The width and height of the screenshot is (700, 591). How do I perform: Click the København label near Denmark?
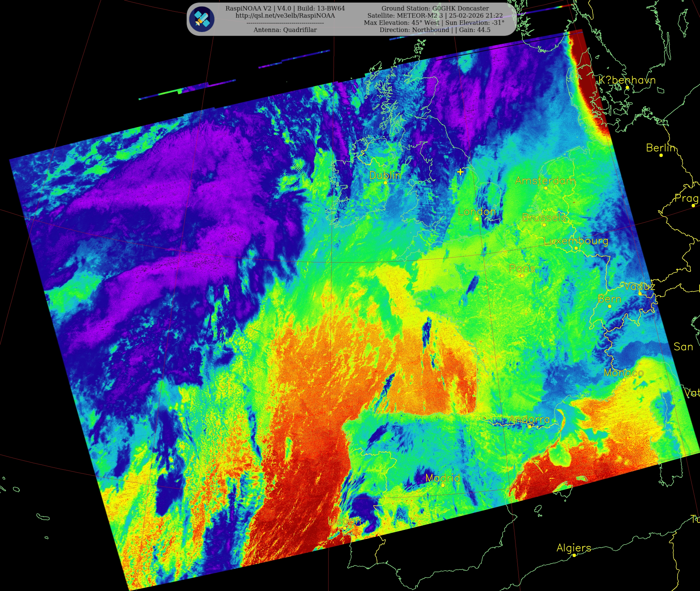click(627, 80)
